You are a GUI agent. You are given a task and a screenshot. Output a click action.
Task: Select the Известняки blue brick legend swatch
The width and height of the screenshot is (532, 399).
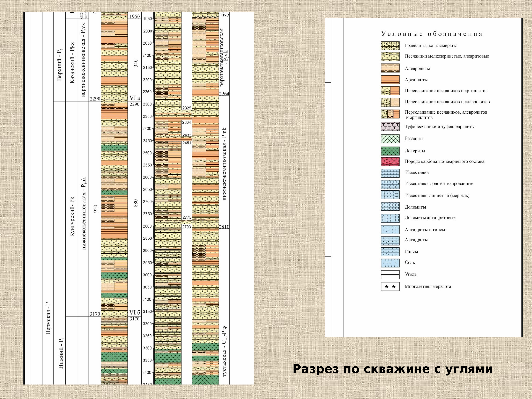[390, 173]
